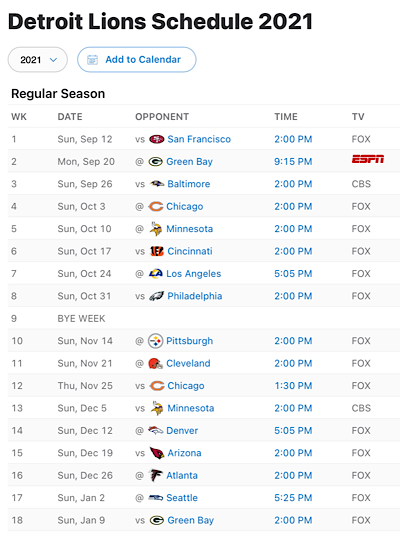
Task: Open the week 18 Green Bay link
Action: (x=190, y=520)
